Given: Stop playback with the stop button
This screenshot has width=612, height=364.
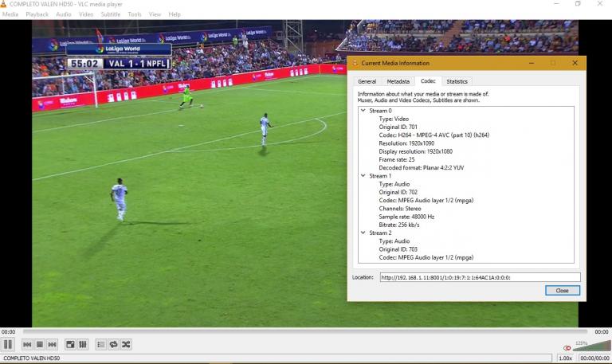Looking at the screenshot, I should tap(40, 344).
